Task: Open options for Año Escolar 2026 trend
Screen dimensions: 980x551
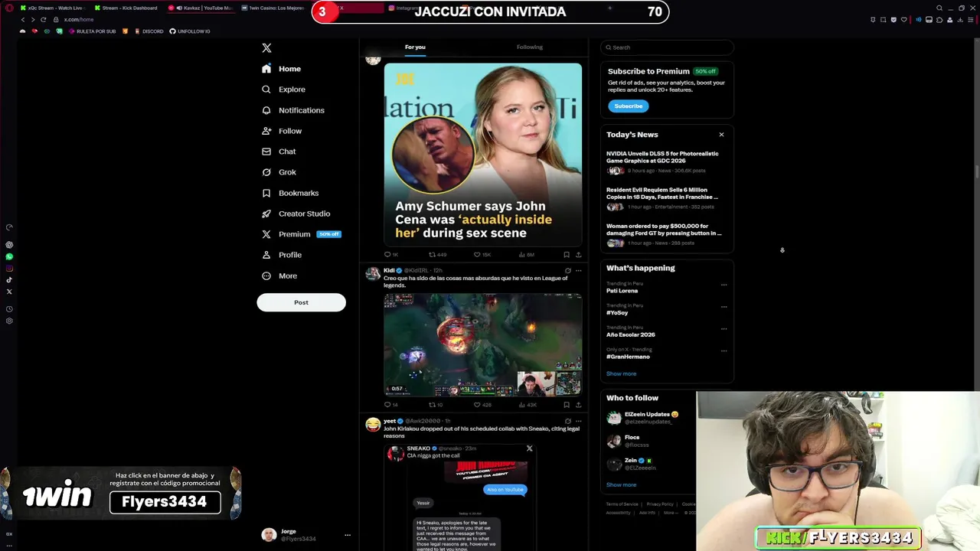Action: click(724, 328)
